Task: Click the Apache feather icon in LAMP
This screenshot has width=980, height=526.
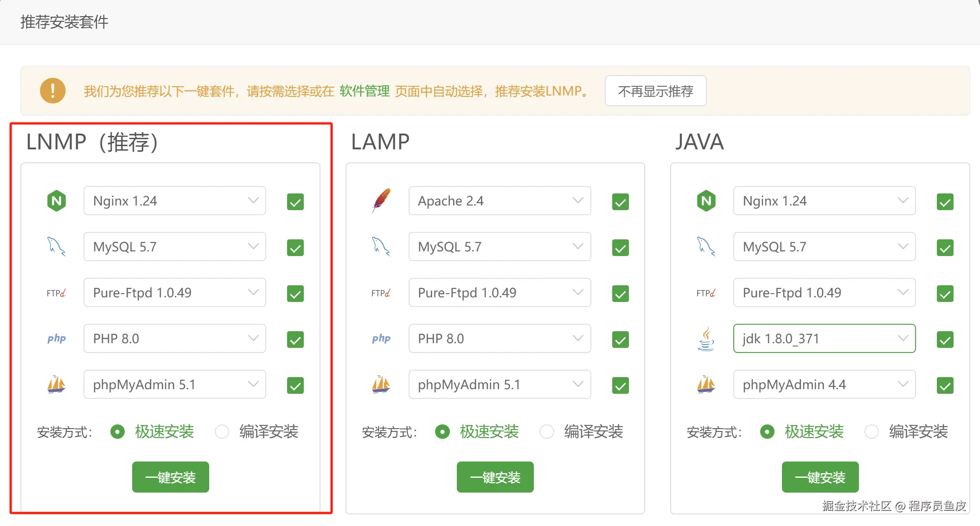Action: pyautogui.click(x=381, y=200)
